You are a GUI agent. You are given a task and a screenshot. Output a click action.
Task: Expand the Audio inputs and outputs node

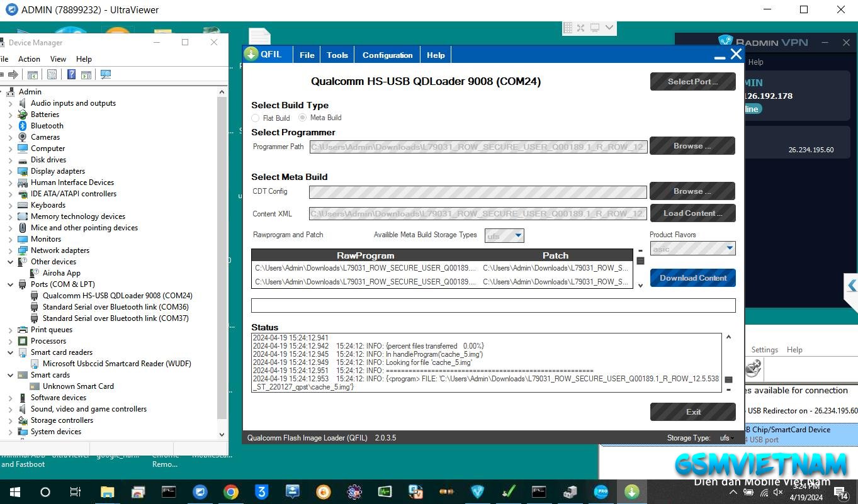(10, 103)
